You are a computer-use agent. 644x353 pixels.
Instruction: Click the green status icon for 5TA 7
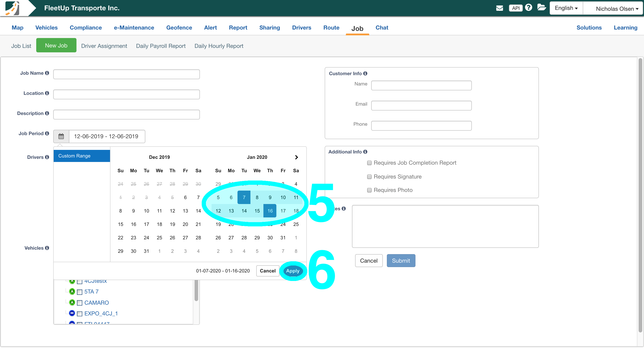coord(72,291)
